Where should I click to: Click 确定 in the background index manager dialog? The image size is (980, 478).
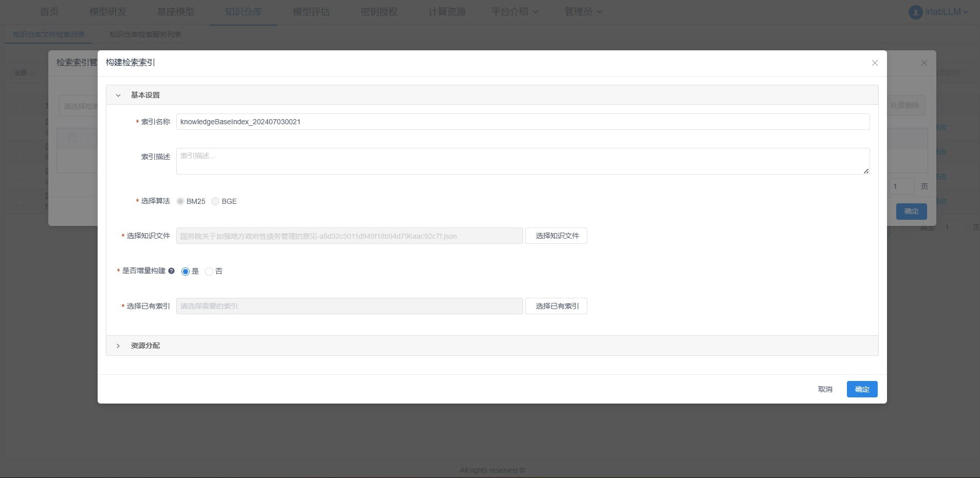pyautogui.click(x=911, y=212)
